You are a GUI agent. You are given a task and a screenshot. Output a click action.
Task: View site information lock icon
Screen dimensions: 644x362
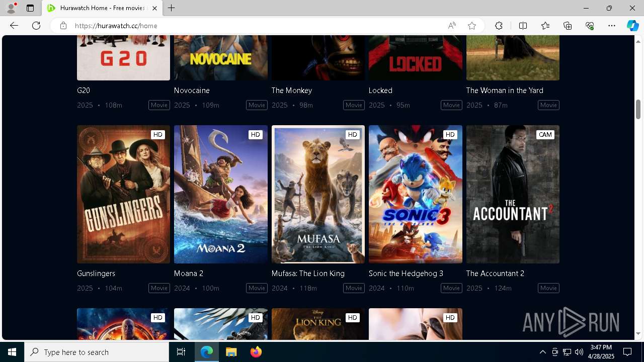[x=63, y=26]
